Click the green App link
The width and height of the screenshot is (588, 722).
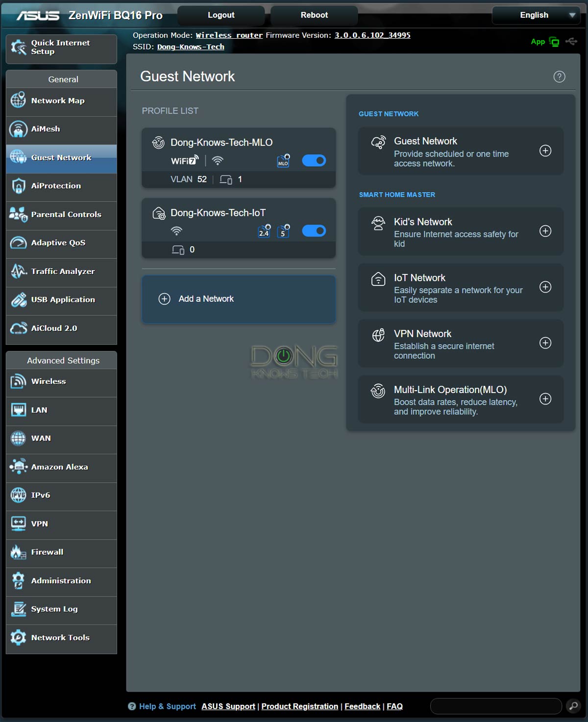pos(538,42)
